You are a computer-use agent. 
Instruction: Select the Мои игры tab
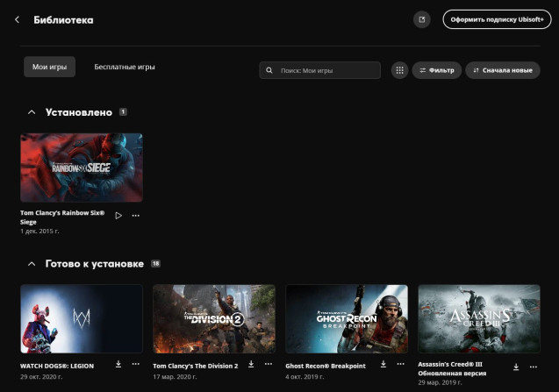coord(49,68)
